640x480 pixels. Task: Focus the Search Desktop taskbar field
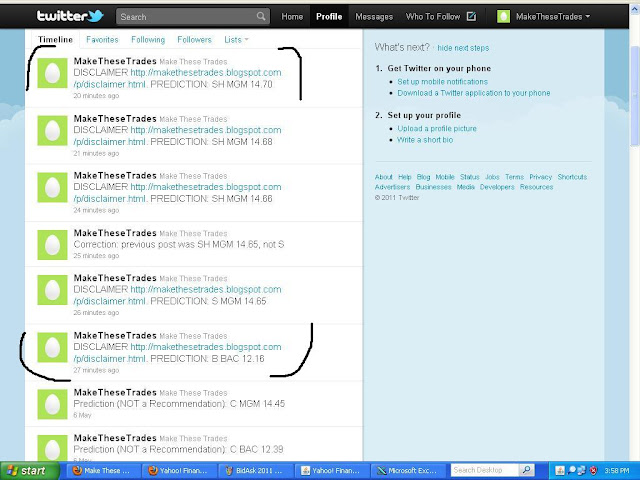[x=484, y=470]
